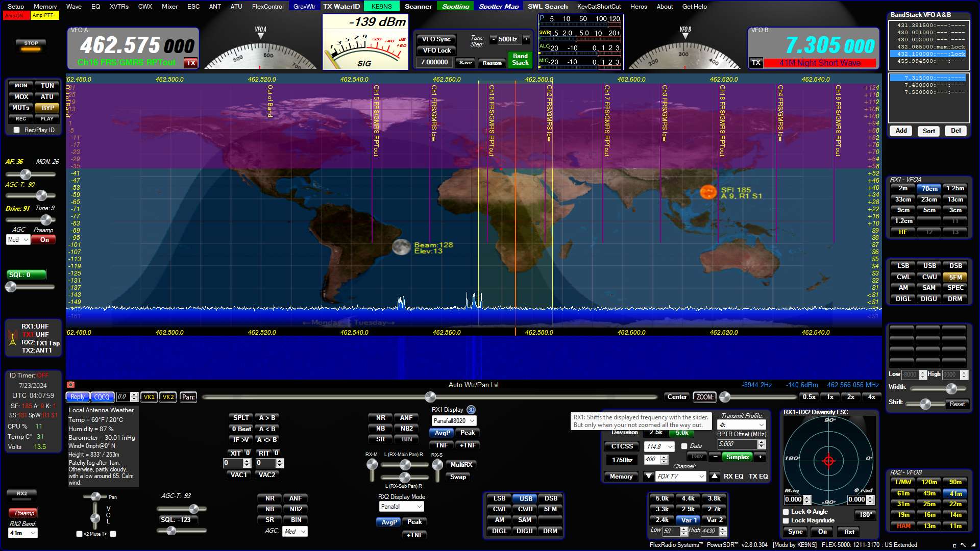The width and height of the screenshot is (980, 551).
Task: Click the Restore button
Action: 492,63
